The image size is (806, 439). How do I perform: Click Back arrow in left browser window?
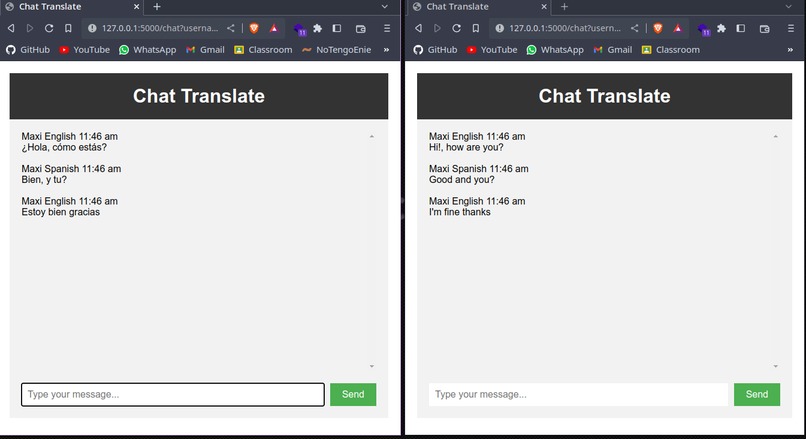[x=11, y=28]
